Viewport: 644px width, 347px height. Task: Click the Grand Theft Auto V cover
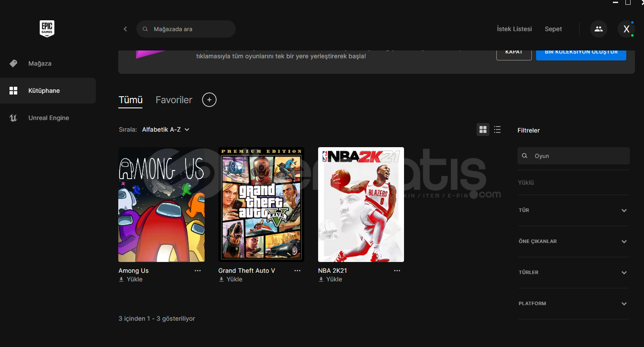coord(261,205)
